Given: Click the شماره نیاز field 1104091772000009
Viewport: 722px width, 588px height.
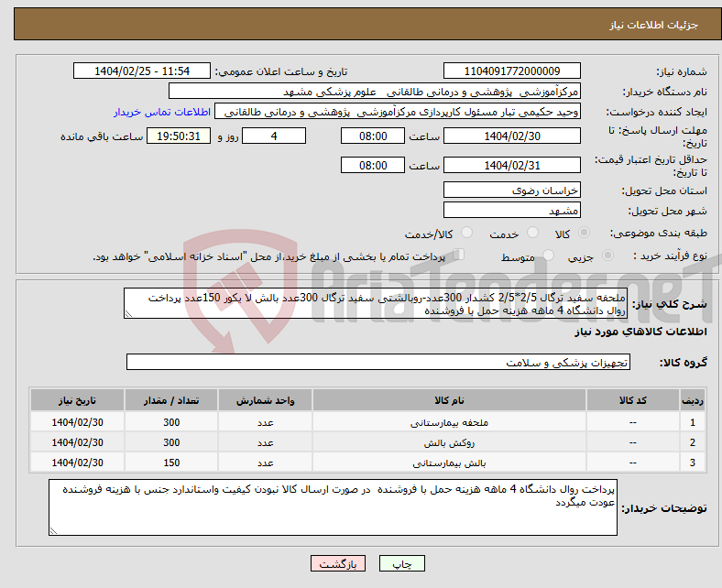Looking at the screenshot, I should (x=511, y=71).
